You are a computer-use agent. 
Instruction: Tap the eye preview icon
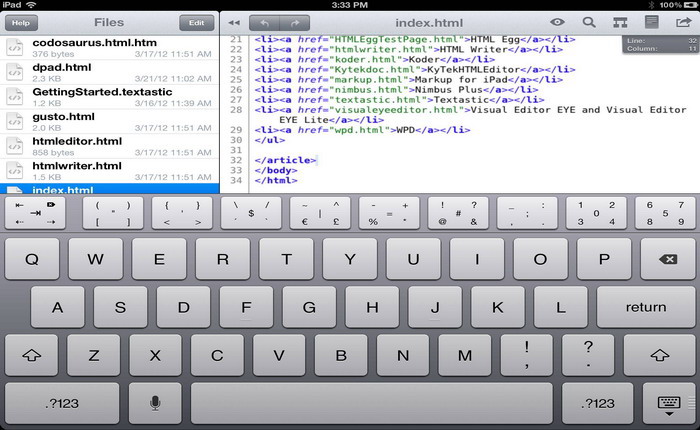click(558, 21)
